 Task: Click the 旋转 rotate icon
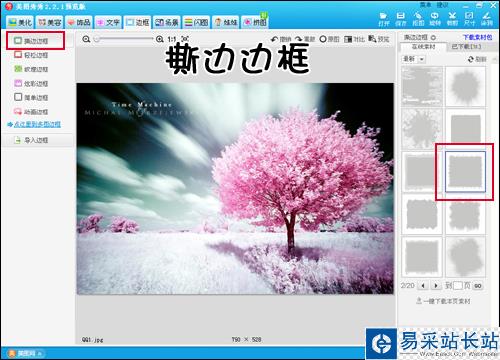click(435, 19)
